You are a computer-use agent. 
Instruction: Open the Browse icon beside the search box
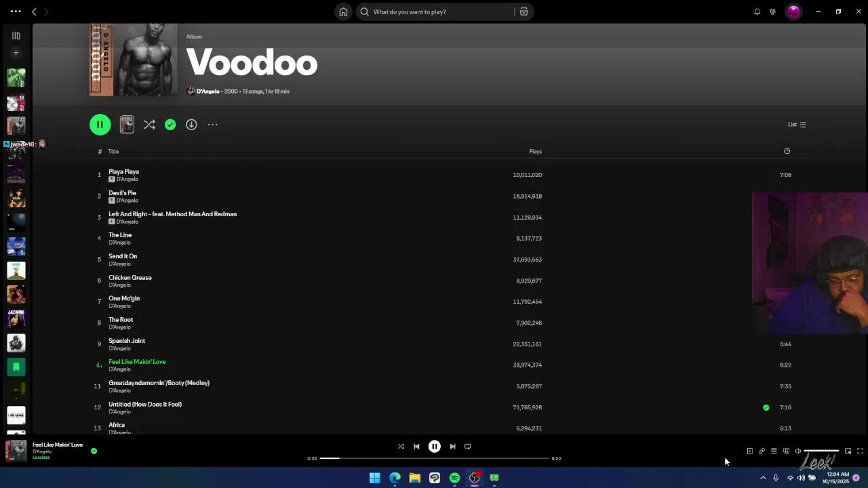524,12
